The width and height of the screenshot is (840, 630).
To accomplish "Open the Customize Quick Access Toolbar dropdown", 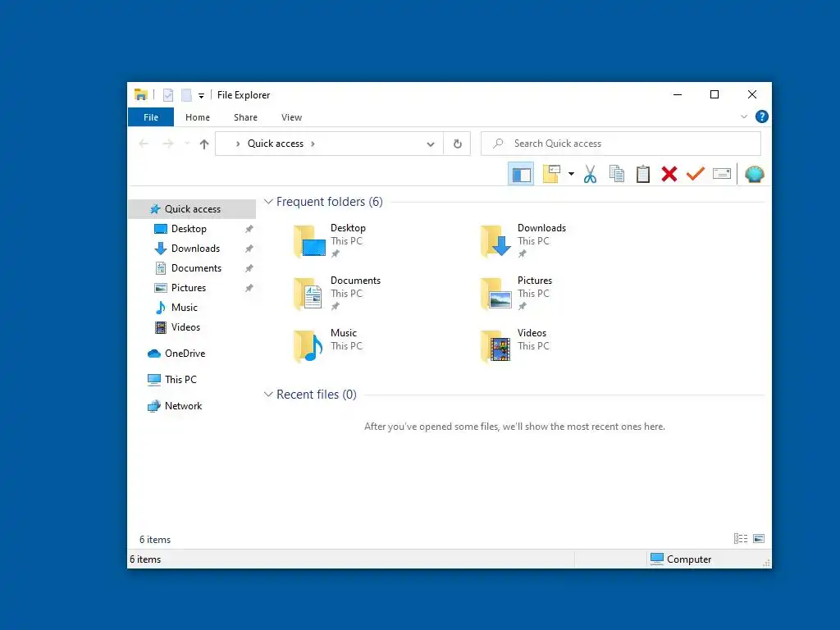I will click(x=202, y=95).
